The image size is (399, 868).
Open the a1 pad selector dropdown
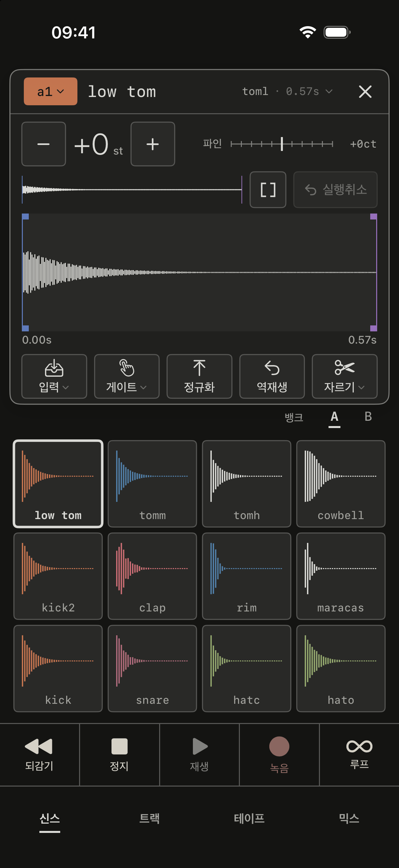(x=51, y=91)
